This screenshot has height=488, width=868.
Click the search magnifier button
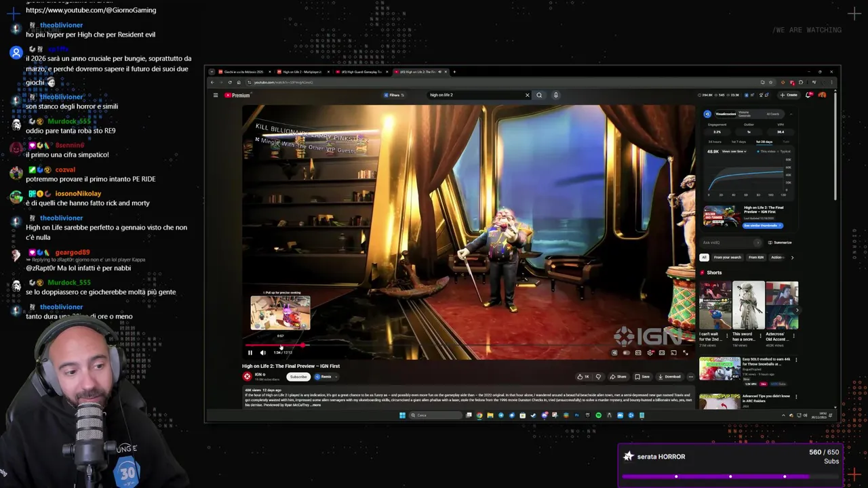(539, 95)
